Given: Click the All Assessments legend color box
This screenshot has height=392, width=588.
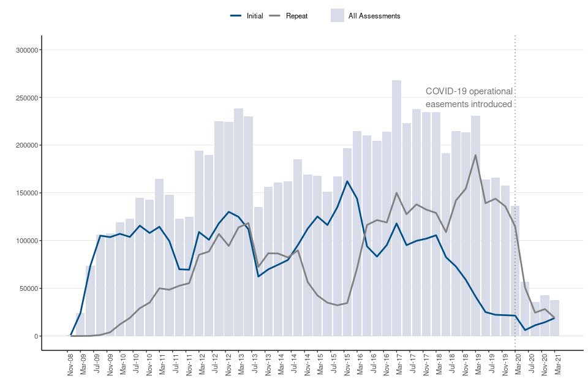Looking at the screenshot, I should coord(337,16).
